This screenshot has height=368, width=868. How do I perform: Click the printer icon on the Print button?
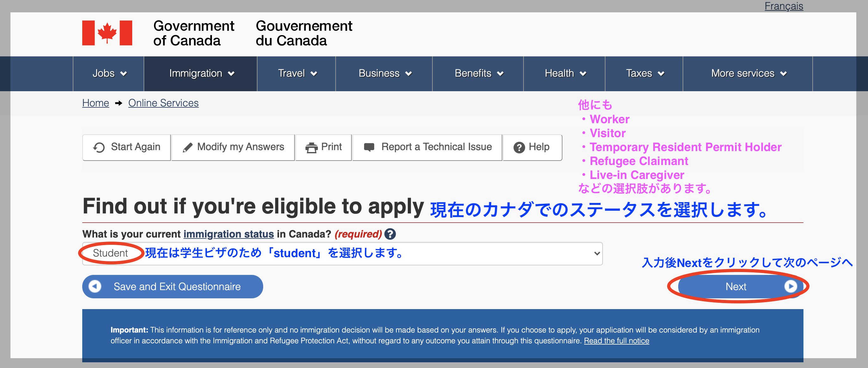click(x=311, y=147)
